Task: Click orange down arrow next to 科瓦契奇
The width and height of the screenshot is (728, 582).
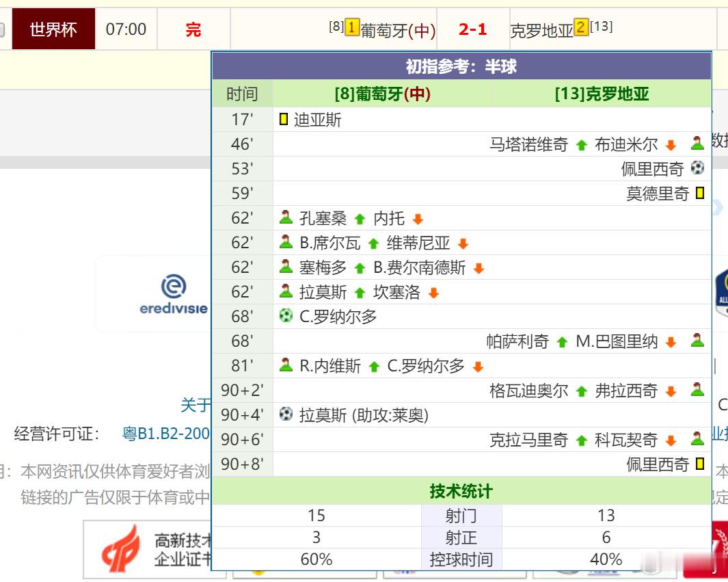Action: click(x=671, y=440)
